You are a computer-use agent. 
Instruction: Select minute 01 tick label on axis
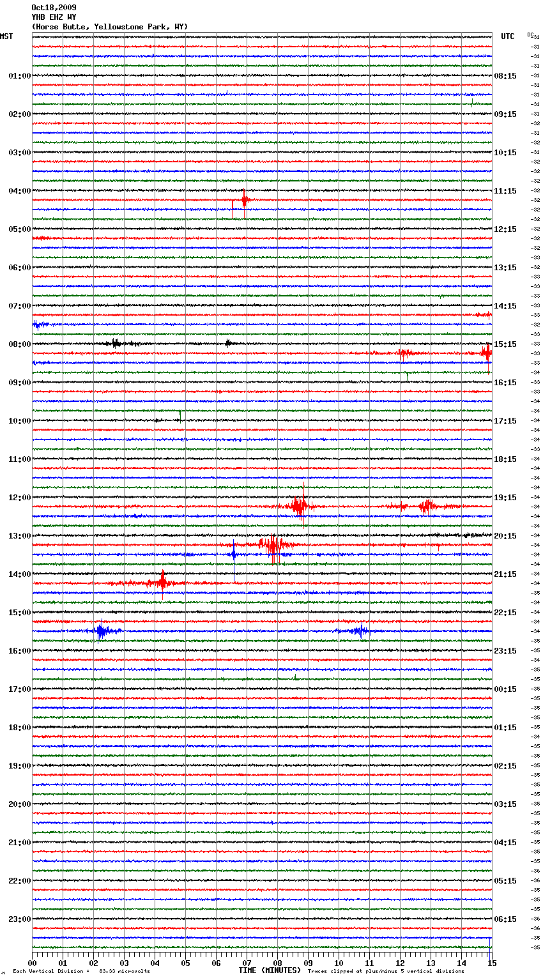click(63, 963)
